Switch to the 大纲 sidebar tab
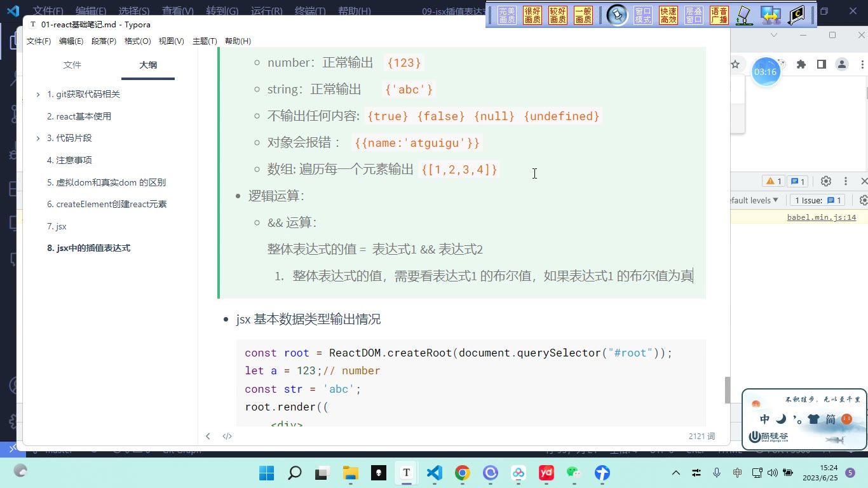The height and width of the screenshot is (488, 868). (148, 65)
